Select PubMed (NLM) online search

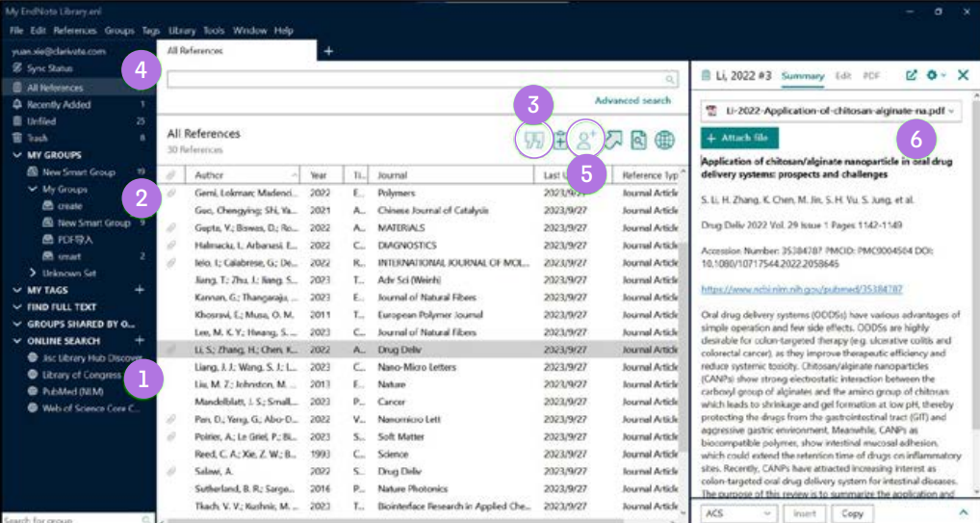point(73,391)
